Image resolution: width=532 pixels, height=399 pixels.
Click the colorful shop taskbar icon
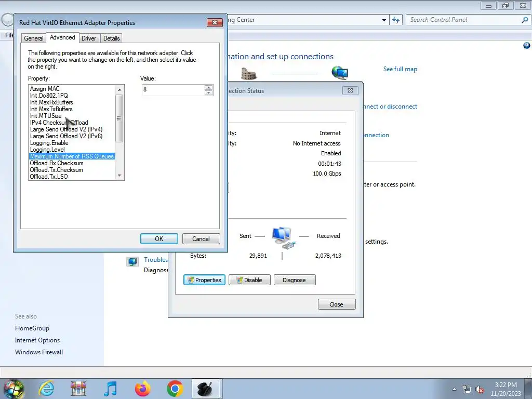pyautogui.click(x=78, y=389)
